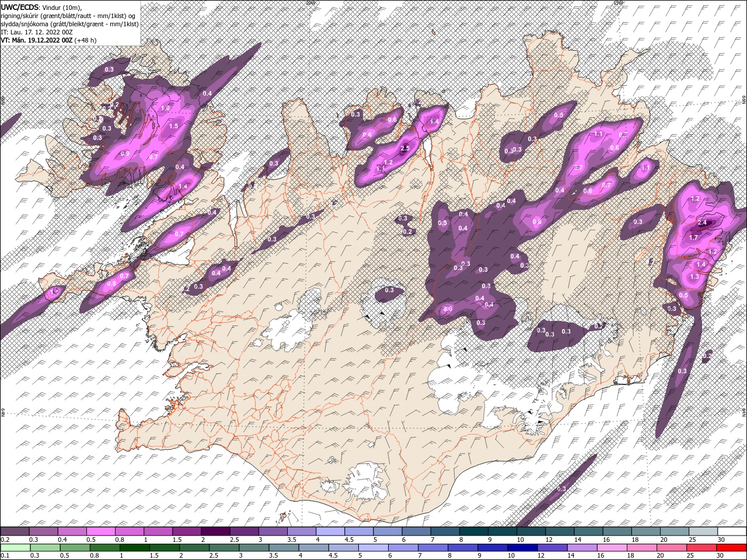Click light pink rain swatch labeled 16

click(x=612, y=548)
